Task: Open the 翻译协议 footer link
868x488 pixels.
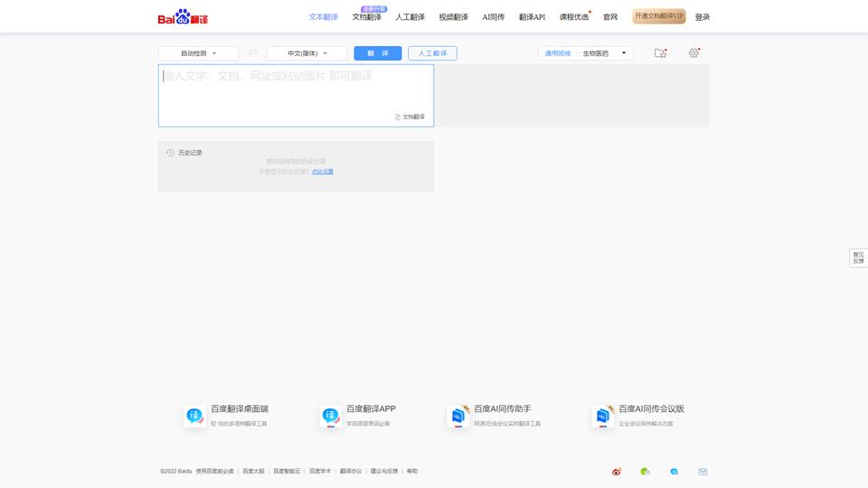Action: tap(351, 472)
